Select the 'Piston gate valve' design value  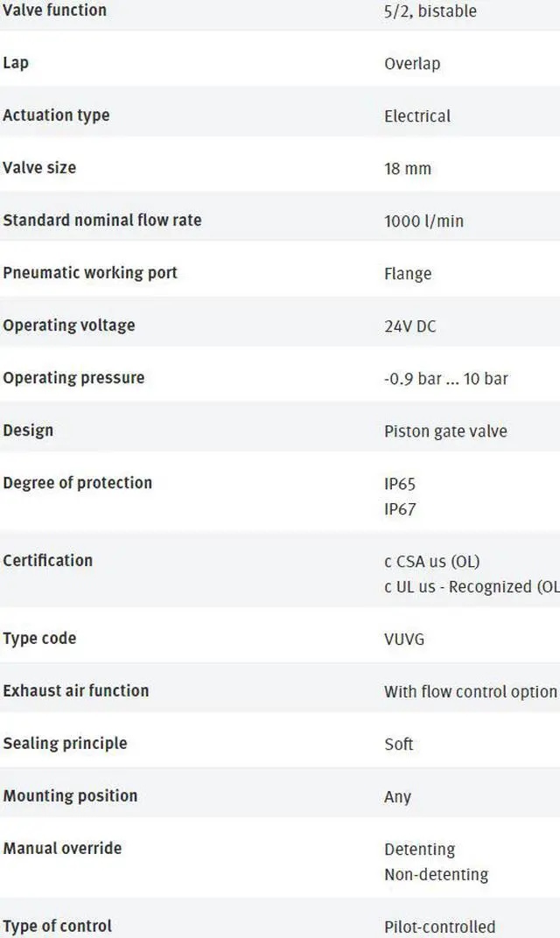pyautogui.click(x=445, y=430)
